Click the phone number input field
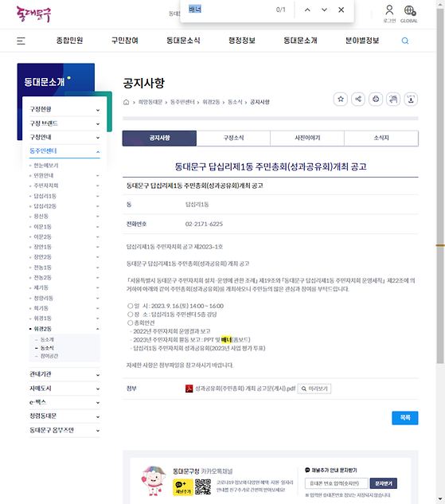The height and width of the screenshot is (504, 445). tap(336, 483)
